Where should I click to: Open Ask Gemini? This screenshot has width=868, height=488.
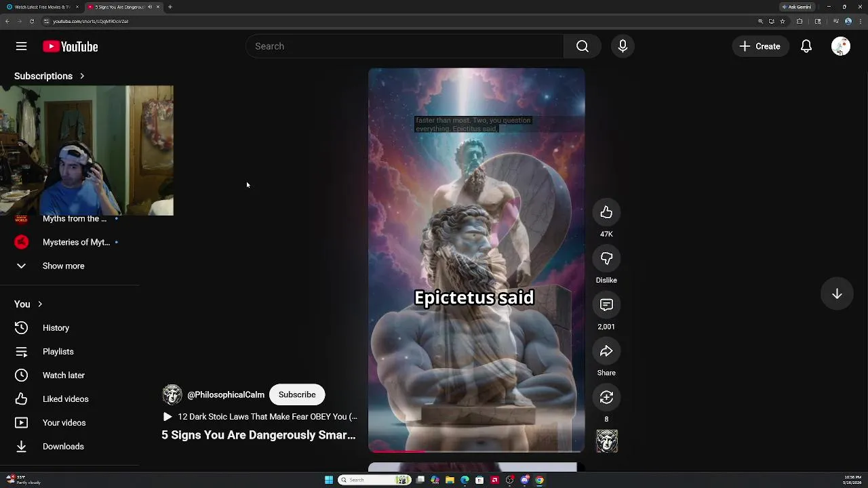[x=797, y=7]
